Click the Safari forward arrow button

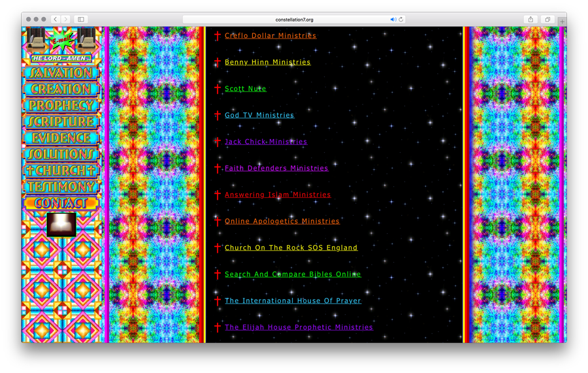coord(65,20)
